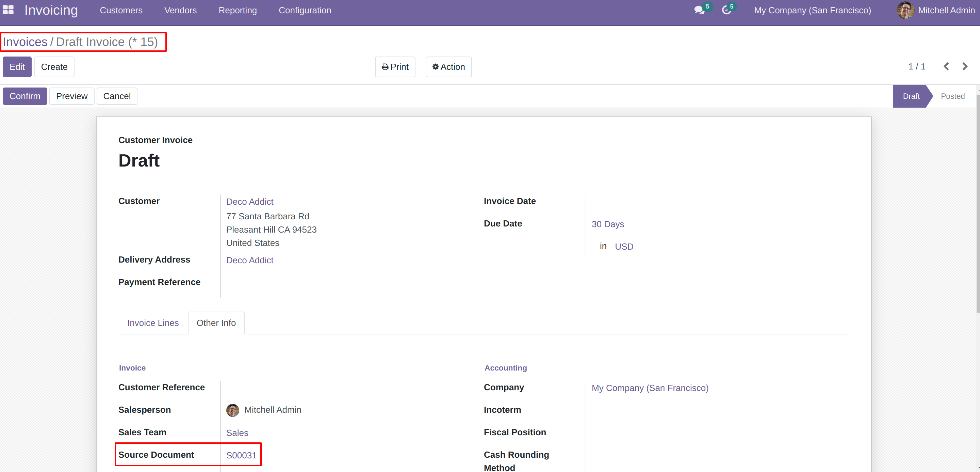
Task: Open source document S00031
Action: coord(241,455)
